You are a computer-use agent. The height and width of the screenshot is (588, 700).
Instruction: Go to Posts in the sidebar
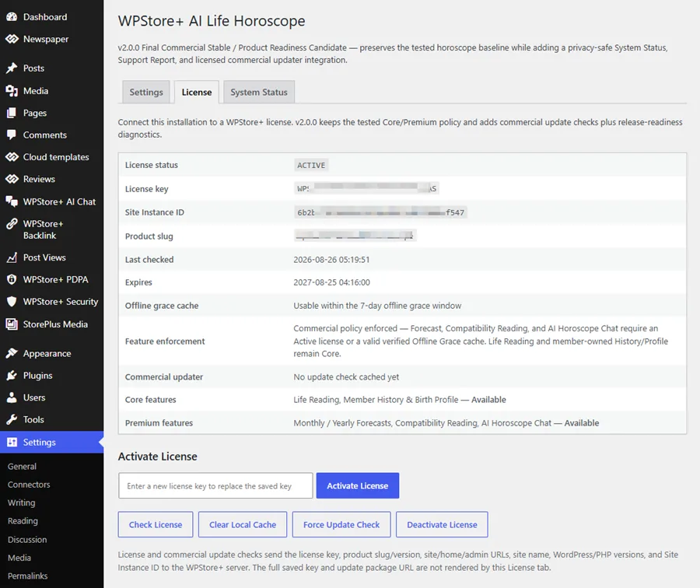pyautogui.click(x=52, y=68)
